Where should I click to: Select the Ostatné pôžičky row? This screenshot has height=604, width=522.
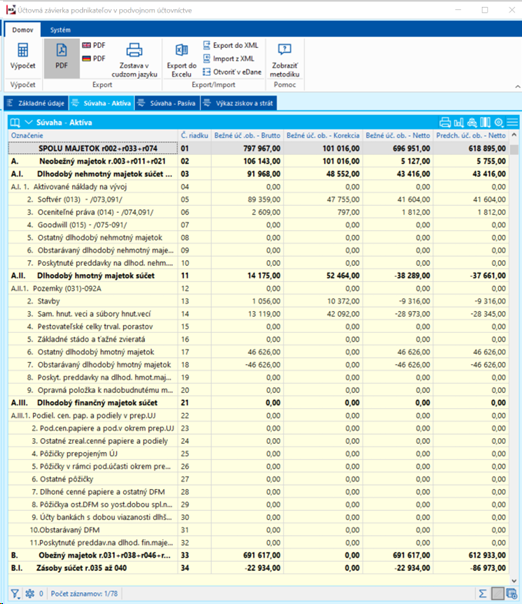coord(258,479)
